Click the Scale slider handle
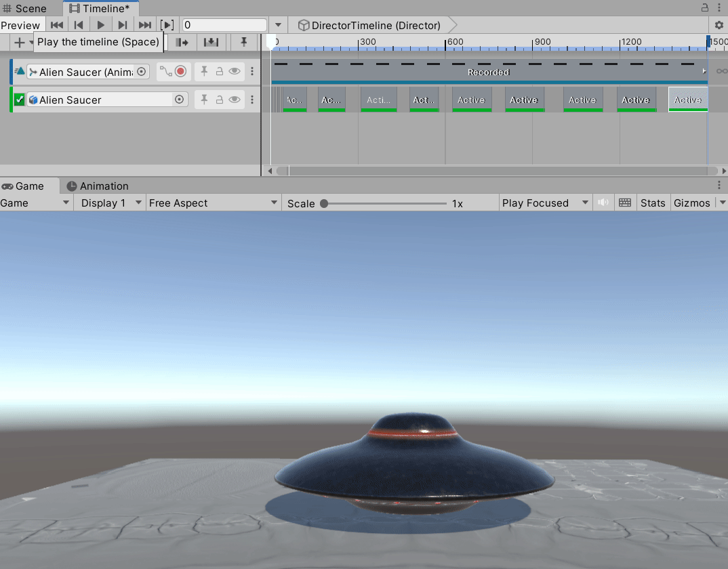The height and width of the screenshot is (569, 728). click(x=324, y=203)
